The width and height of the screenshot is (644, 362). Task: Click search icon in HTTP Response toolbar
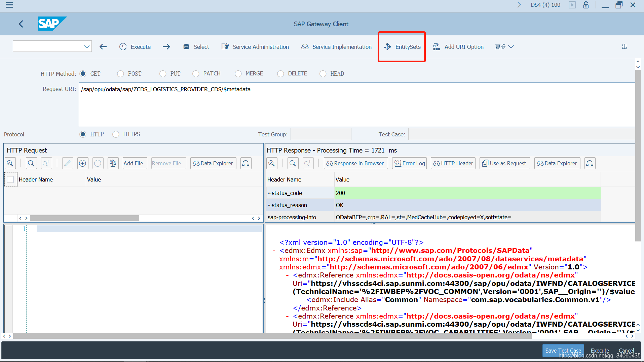coord(293,163)
